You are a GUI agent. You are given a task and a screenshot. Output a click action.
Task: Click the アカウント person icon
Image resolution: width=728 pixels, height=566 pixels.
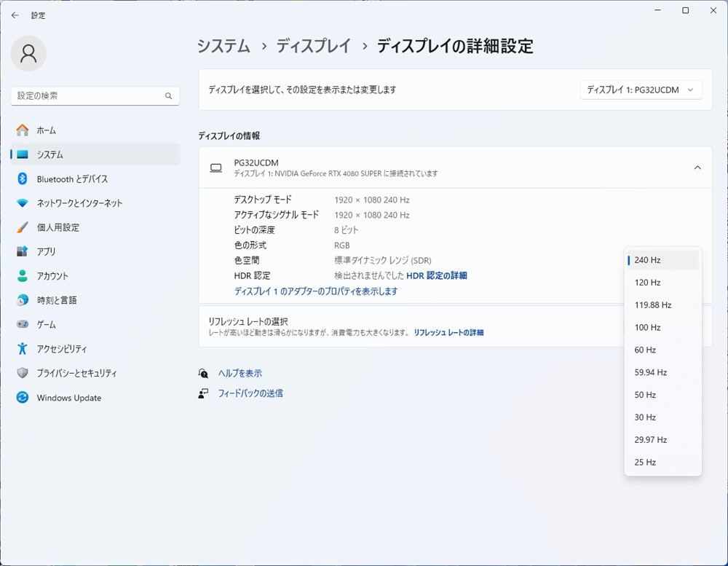pos(23,275)
